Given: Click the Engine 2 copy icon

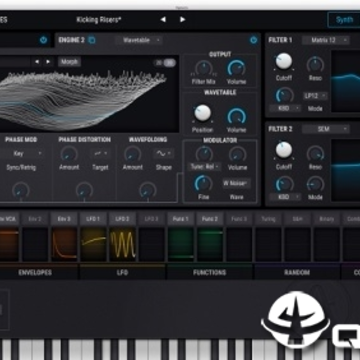Looking at the screenshot, I should [92, 40].
